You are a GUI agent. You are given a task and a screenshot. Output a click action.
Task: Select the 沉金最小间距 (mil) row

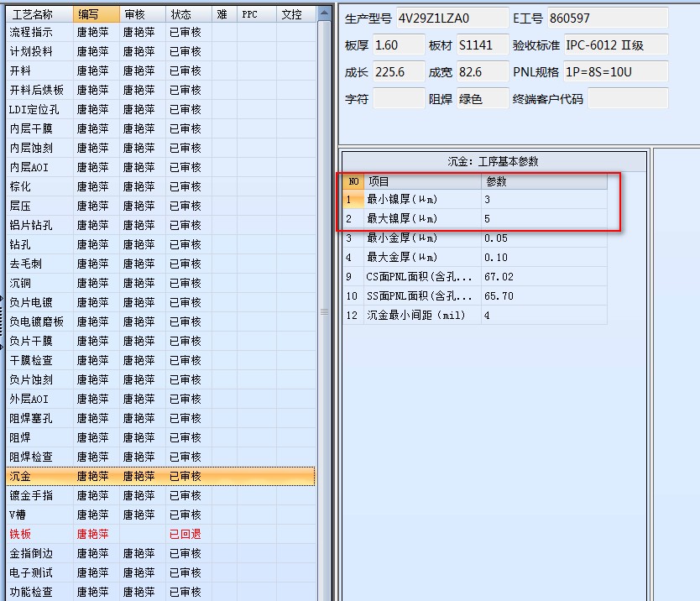[475, 316]
